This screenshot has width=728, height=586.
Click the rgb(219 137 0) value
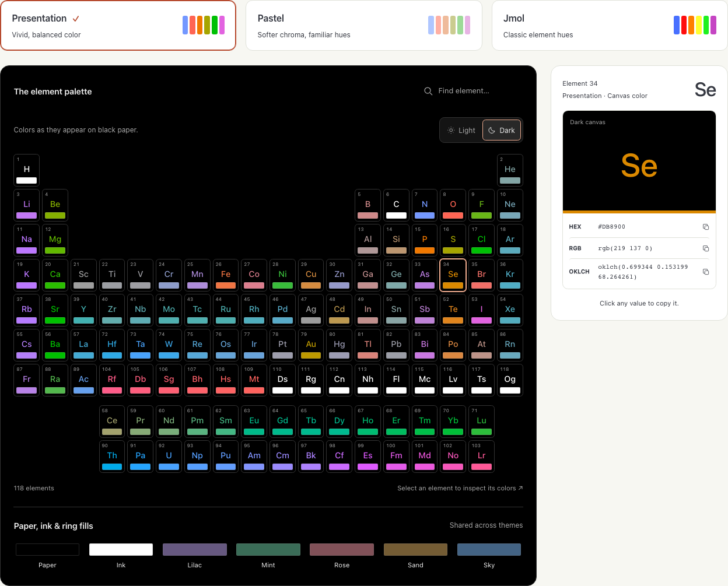(x=625, y=248)
